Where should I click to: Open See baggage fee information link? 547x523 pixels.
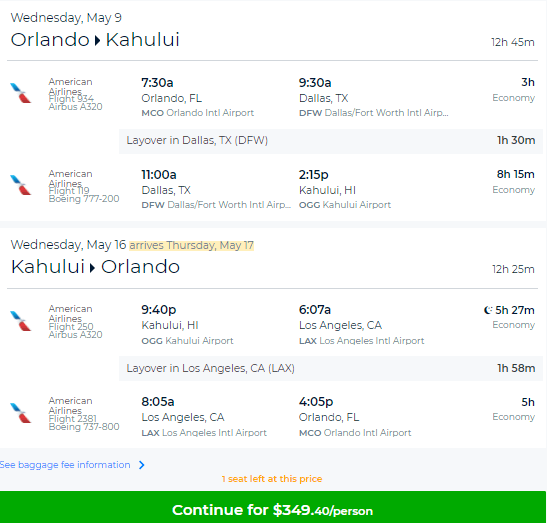65,465
